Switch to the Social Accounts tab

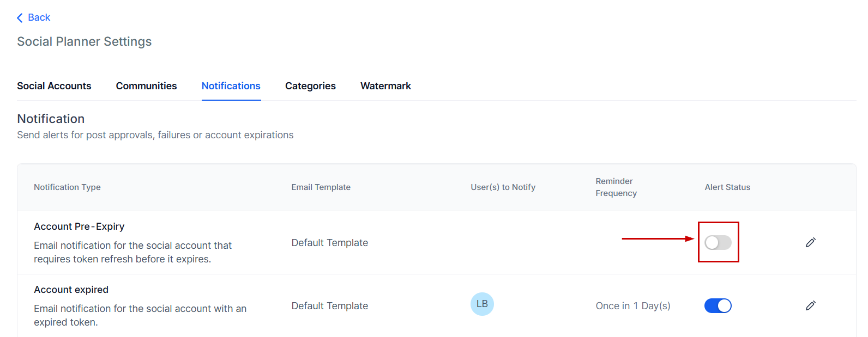click(54, 86)
